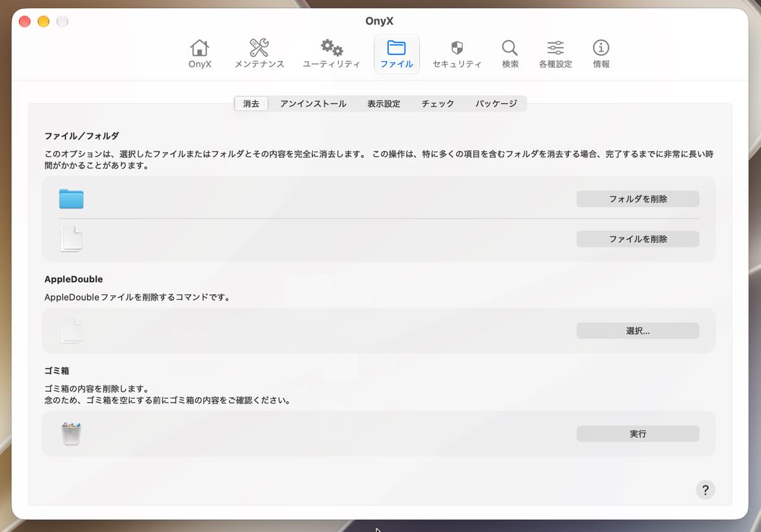The image size is (761, 532).
Task: Show the 情報 info icon
Action: tap(601, 48)
